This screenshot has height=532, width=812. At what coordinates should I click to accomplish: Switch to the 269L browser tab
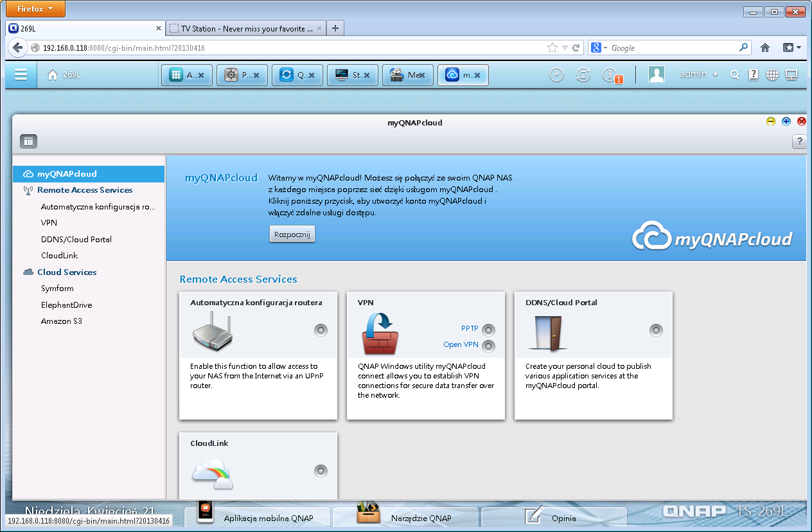(85, 28)
